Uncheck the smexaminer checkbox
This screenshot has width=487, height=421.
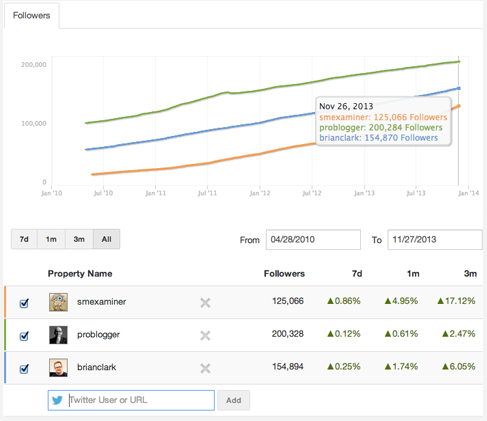coord(24,303)
